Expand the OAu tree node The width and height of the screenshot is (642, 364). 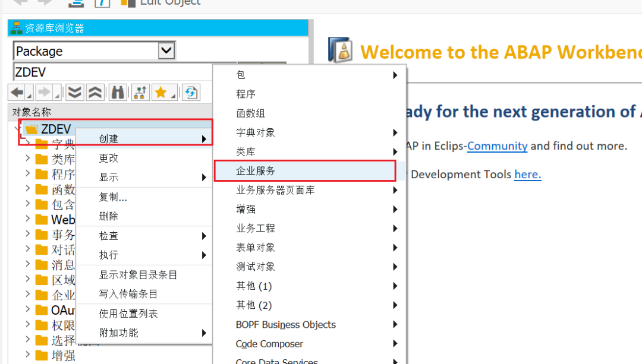(x=27, y=309)
